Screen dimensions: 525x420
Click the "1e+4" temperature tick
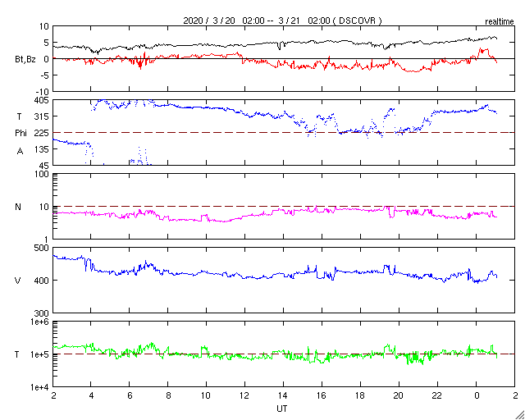tap(40, 387)
